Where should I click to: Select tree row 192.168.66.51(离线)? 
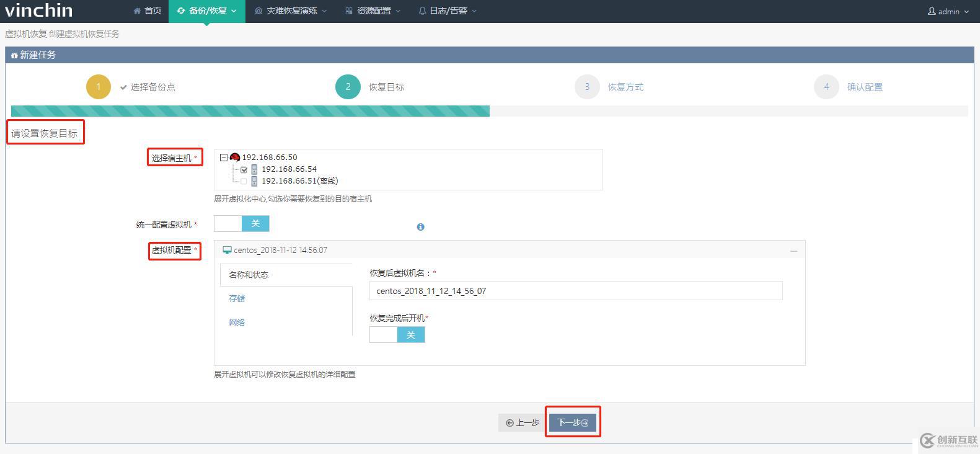pos(300,181)
